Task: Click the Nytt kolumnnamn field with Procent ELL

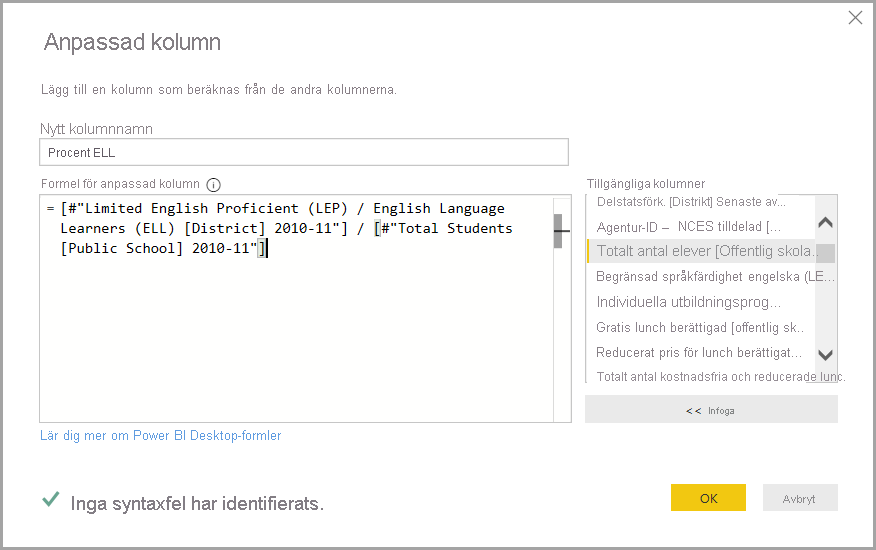Action: click(304, 152)
